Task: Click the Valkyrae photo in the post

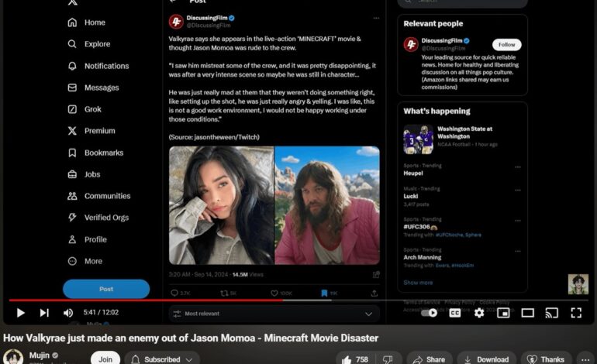Action: tap(221, 205)
